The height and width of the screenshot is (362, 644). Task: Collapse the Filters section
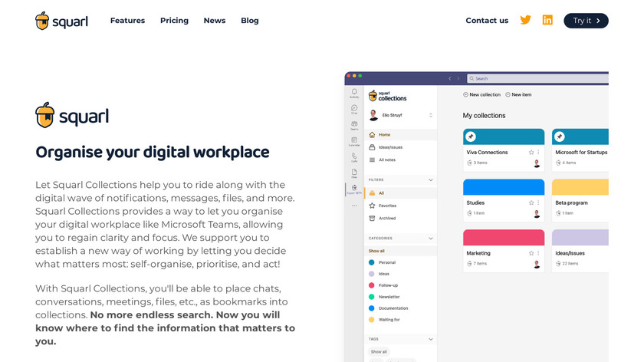[x=430, y=180]
